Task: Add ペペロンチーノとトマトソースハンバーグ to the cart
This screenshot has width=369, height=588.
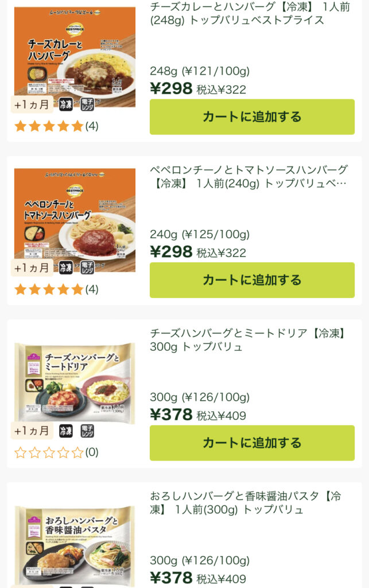Action: [253, 280]
